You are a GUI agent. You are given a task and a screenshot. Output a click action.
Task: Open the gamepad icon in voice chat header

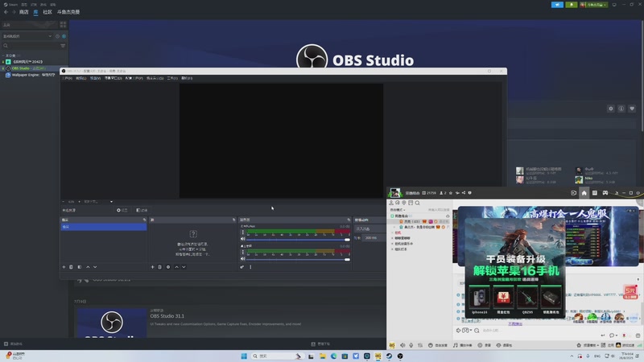[x=605, y=192]
